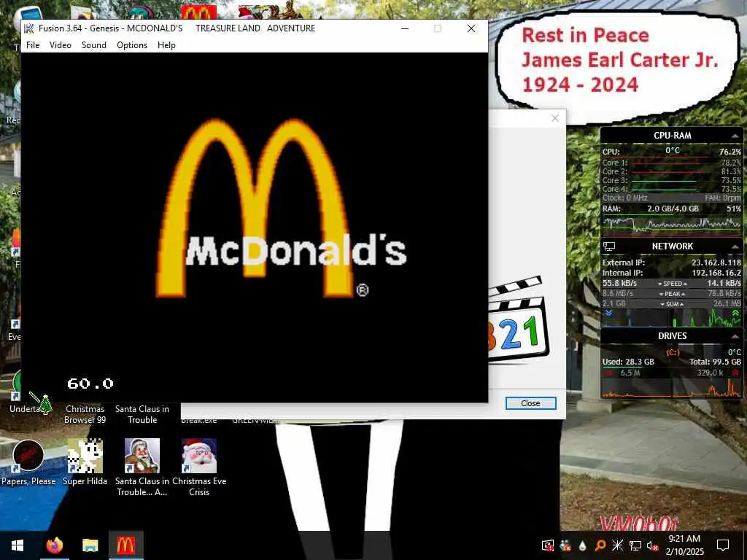Close the dialog behind Fusion with its X
747x560 pixels.
click(x=555, y=118)
